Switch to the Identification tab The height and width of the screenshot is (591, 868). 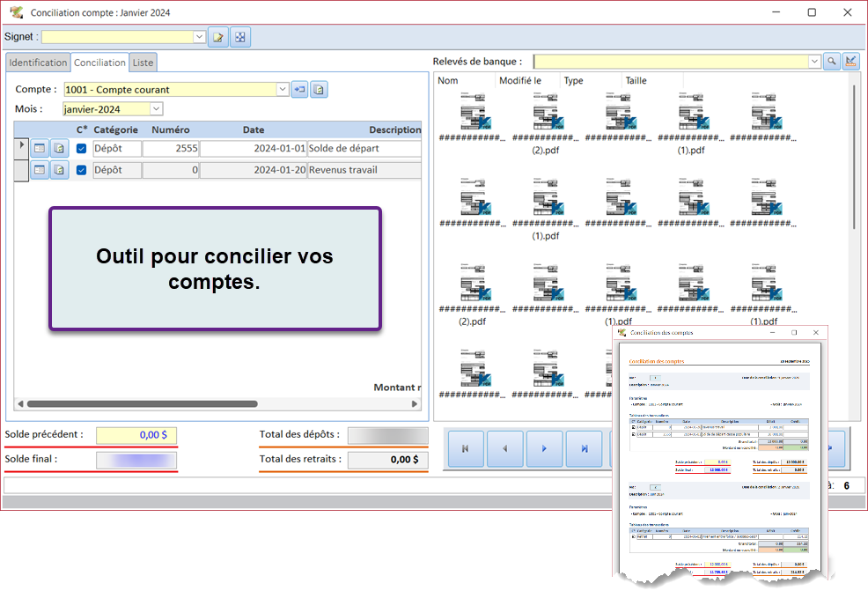click(x=38, y=63)
